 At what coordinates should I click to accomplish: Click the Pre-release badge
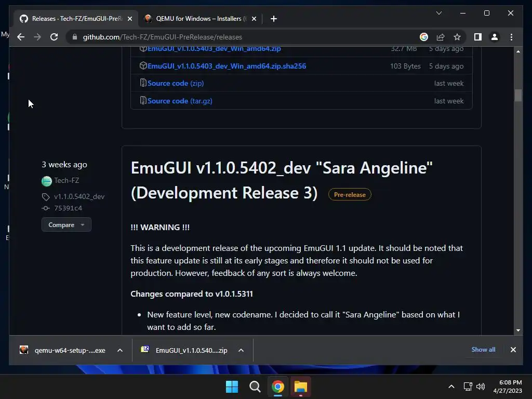click(x=350, y=195)
